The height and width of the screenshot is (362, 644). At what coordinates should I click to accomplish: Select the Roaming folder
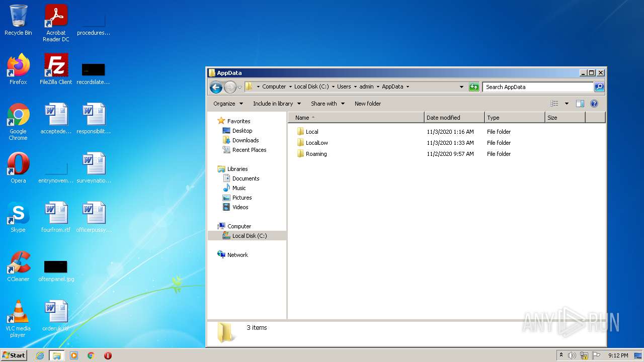coord(311,154)
